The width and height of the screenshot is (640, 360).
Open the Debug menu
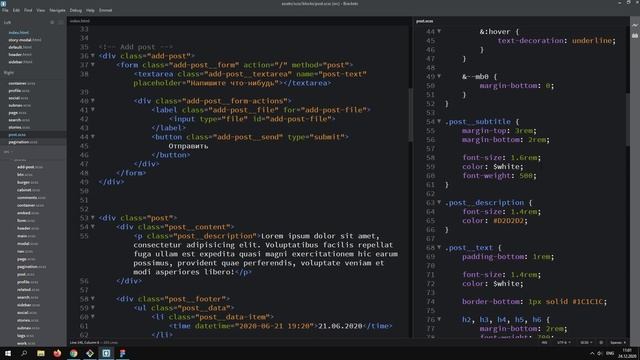[76, 10]
